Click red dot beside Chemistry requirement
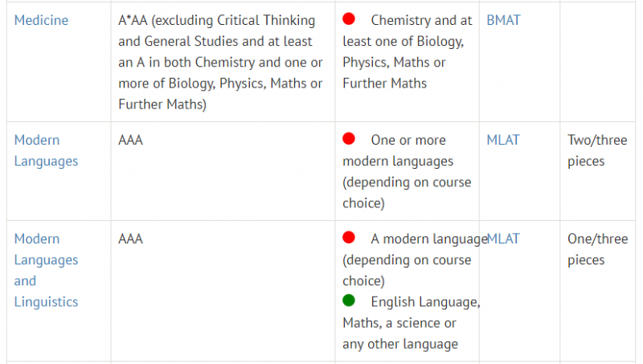The image size is (643, 364). 349,18
